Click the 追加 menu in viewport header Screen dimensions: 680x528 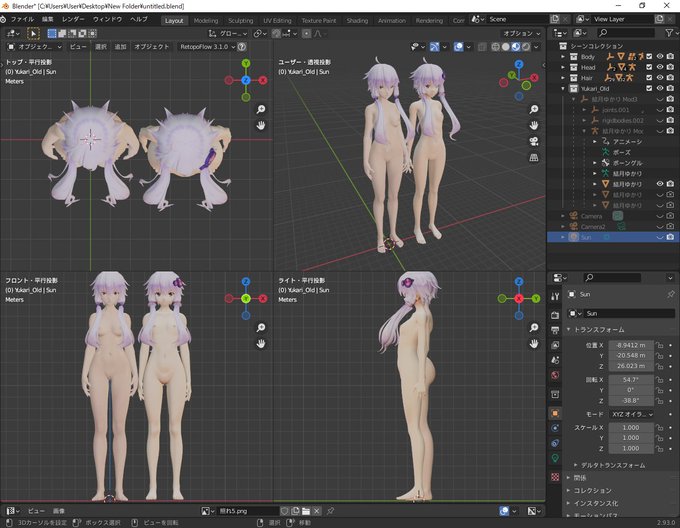[x=120, y=46]
